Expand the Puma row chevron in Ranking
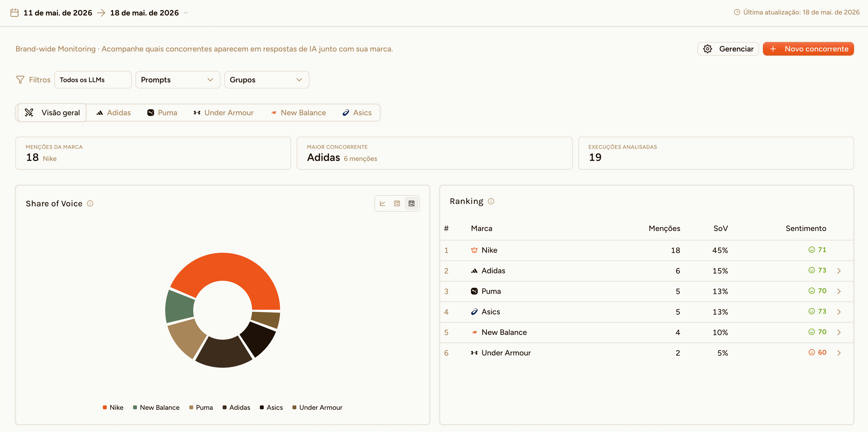Image resolution: width=868 pixels, height=432 pixels. pos(839,291)
